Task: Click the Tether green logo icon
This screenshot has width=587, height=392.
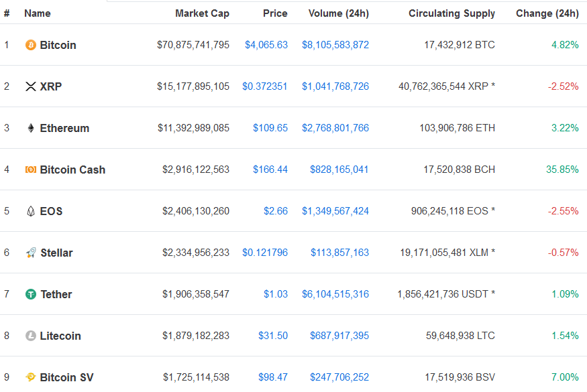Action: [31, 294]
